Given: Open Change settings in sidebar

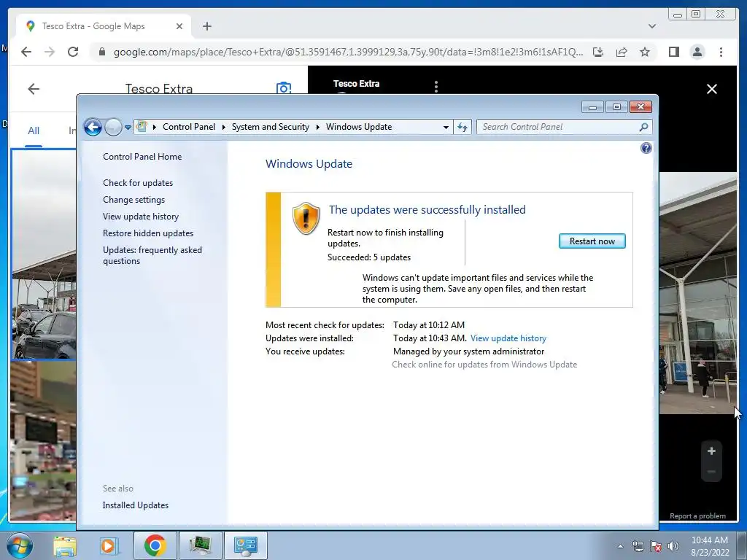Looking at the screenshot, I should (x=134, y=200).
